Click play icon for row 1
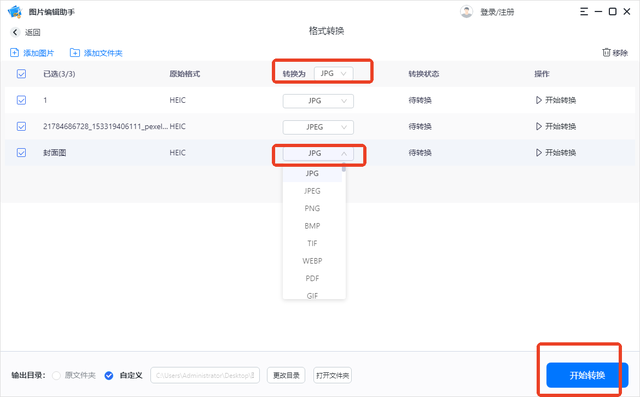Screen dimensions: 640x397 539,100
